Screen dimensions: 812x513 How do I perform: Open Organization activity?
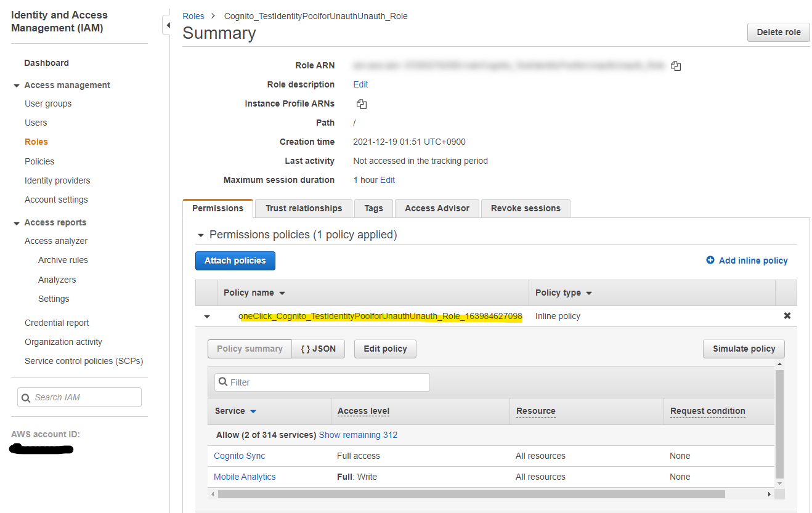[x=63, y=342]
